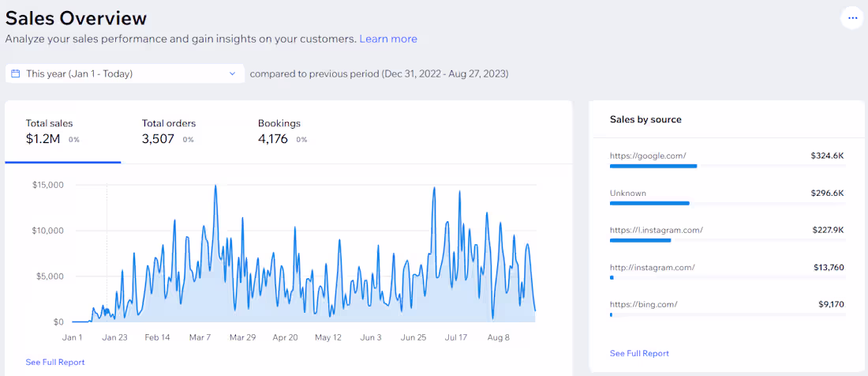This screenshot has height=376, width=868.
Task: Click the $324.6K google sales amount
Action: (x=828, y=156)
